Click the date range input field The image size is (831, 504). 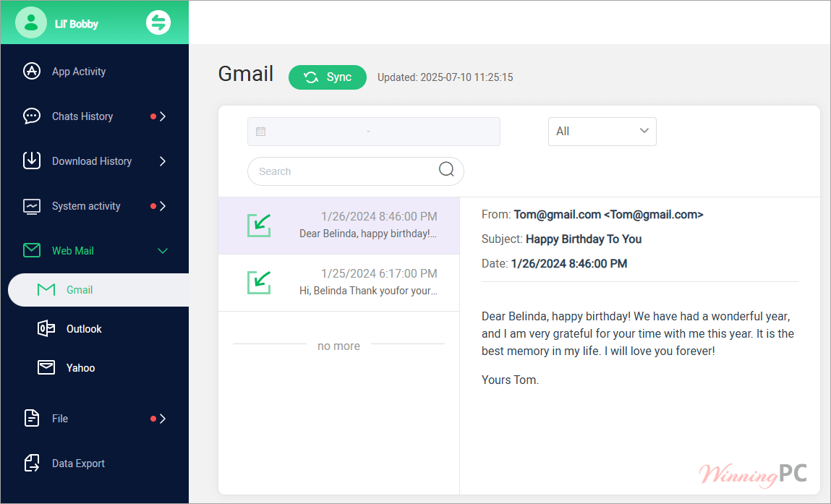tap(374, 132)
